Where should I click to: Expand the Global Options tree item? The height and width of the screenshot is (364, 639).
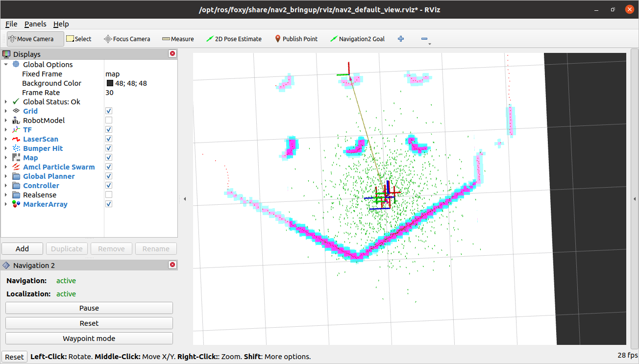click(x=7, y=64)
